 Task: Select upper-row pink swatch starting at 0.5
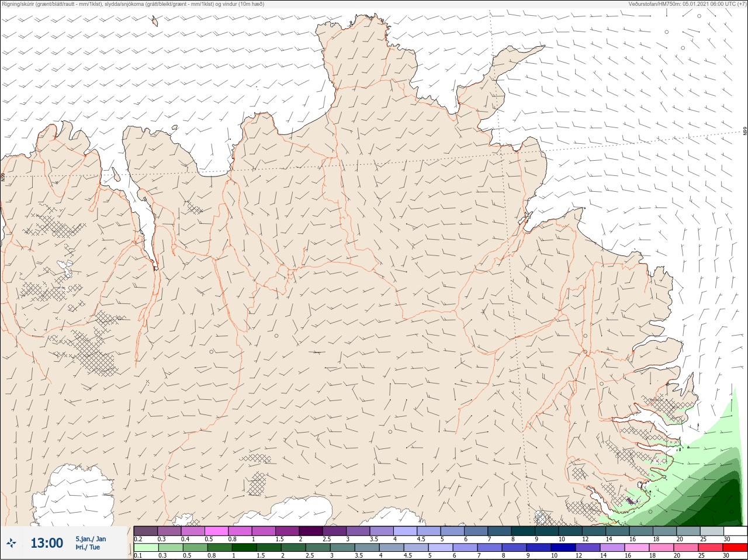click(216, 531)
